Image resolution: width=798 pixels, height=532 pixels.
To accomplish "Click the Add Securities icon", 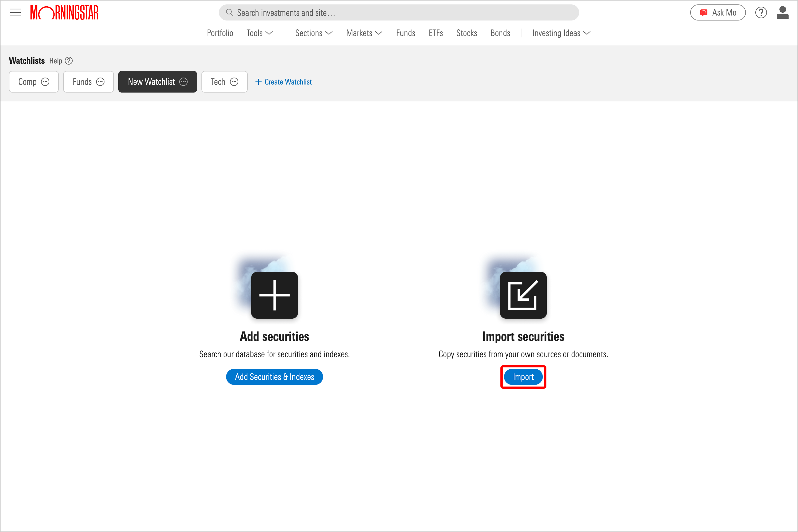I will [x=274, y=295].
